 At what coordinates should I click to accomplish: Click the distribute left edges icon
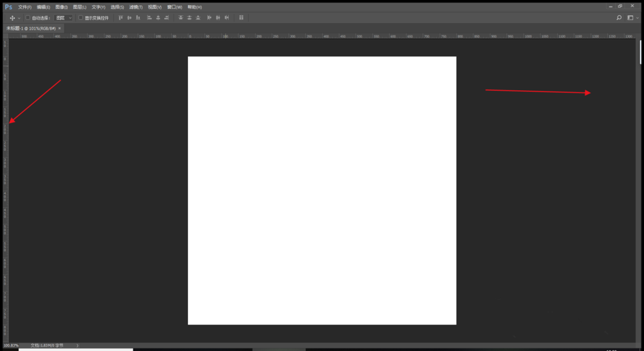pyautogui.click(x=209, y=17)
